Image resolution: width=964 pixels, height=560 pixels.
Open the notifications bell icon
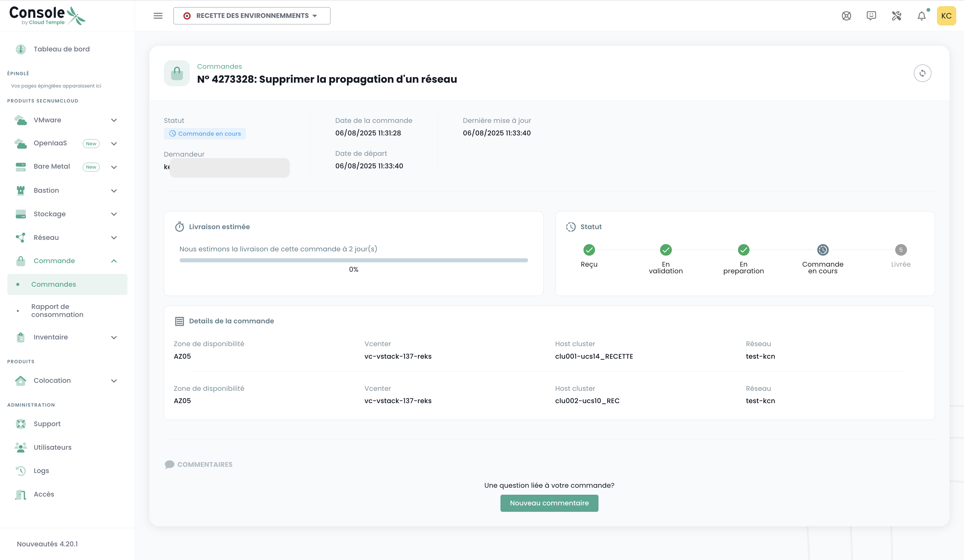(921, 16)
